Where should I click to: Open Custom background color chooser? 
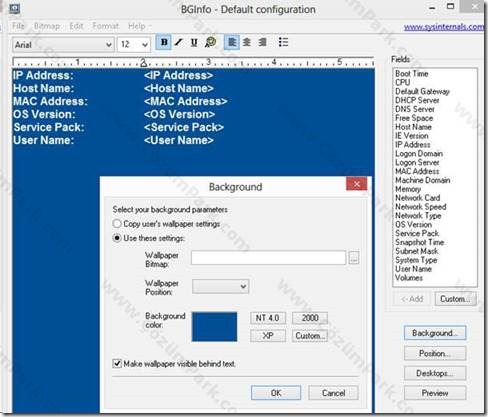click(310, 336)
